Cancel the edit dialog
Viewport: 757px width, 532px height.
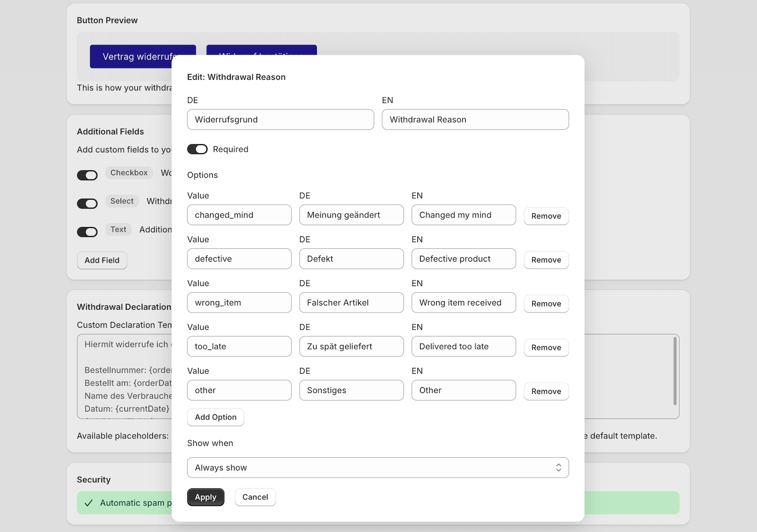click(255, 497)
